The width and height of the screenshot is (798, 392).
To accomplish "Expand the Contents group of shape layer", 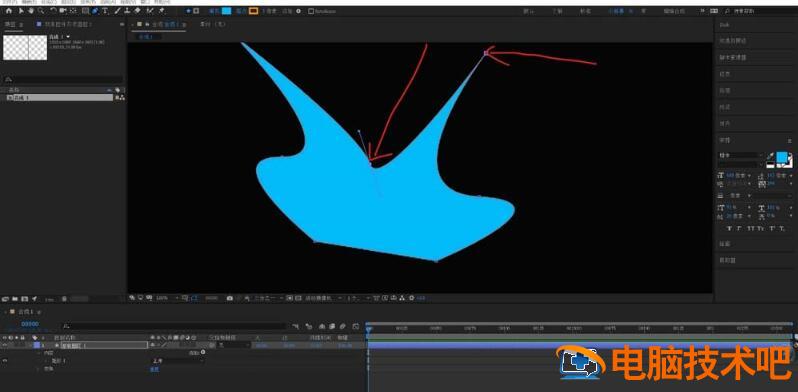I will [38, 352].
